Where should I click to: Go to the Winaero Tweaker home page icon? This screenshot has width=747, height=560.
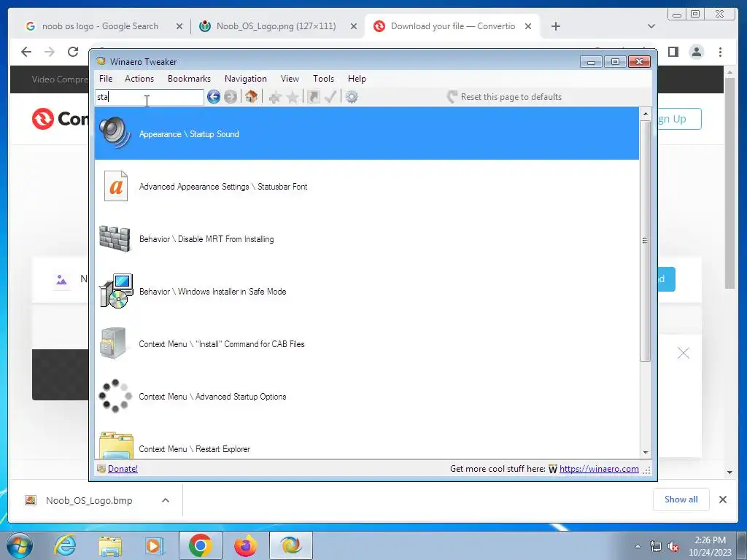pyautogui.click(x=251, y=97)
